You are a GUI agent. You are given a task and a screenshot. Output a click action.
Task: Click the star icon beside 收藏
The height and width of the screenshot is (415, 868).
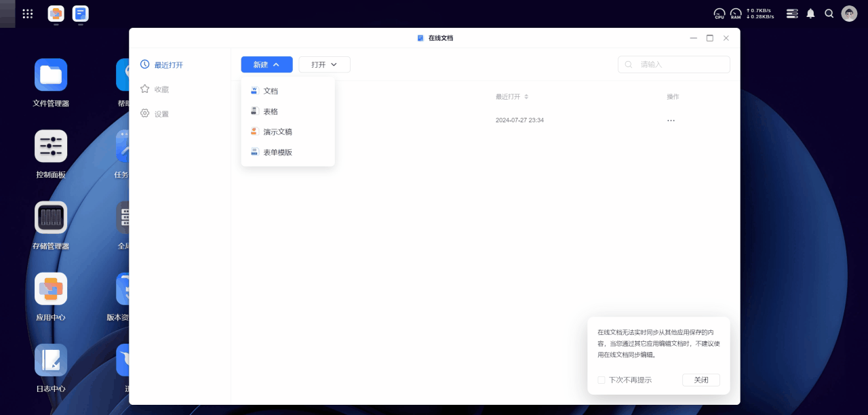pyautogui.click(x=144, y=89)
